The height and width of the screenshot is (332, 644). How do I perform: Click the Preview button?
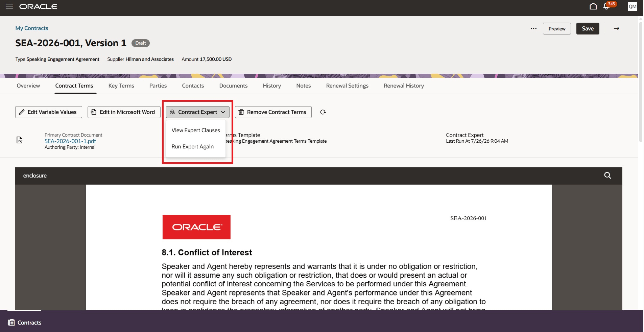click(x=557, y=29)
